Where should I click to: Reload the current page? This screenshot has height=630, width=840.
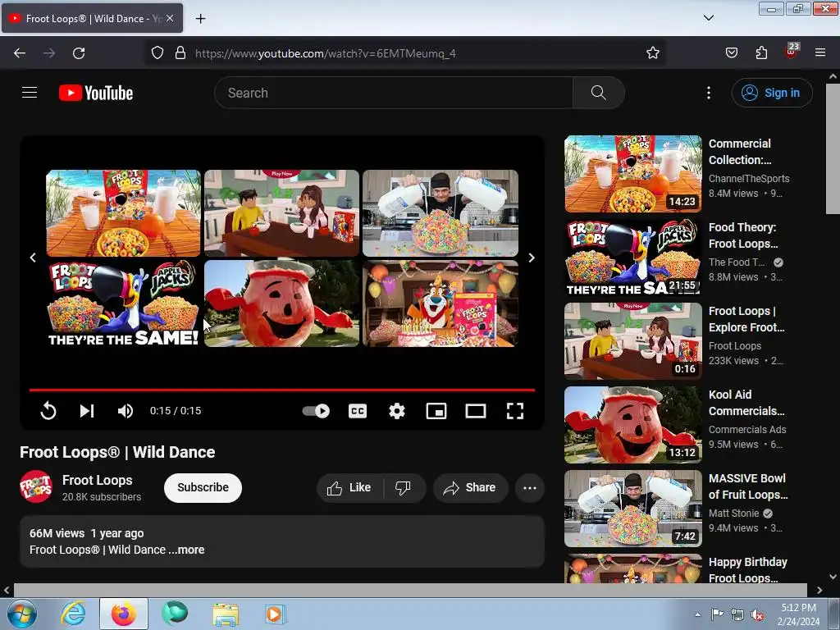coord(79,53)
